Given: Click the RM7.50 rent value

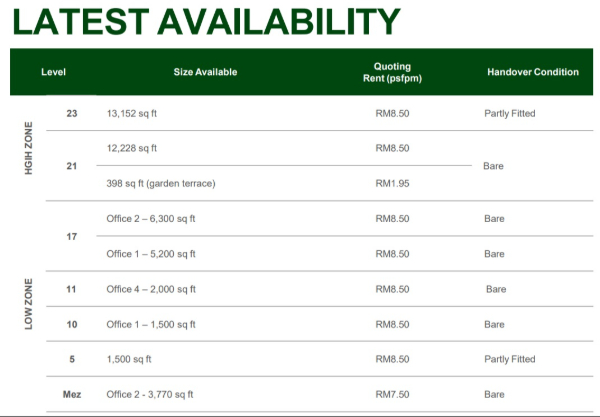Looking at the screenshot, I should pyautogui.click(x=392, y=394).
